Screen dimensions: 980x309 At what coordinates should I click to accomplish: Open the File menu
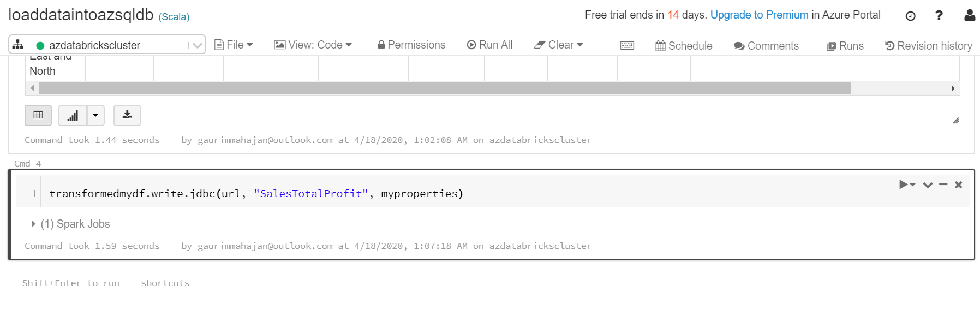tap(234, 45)
